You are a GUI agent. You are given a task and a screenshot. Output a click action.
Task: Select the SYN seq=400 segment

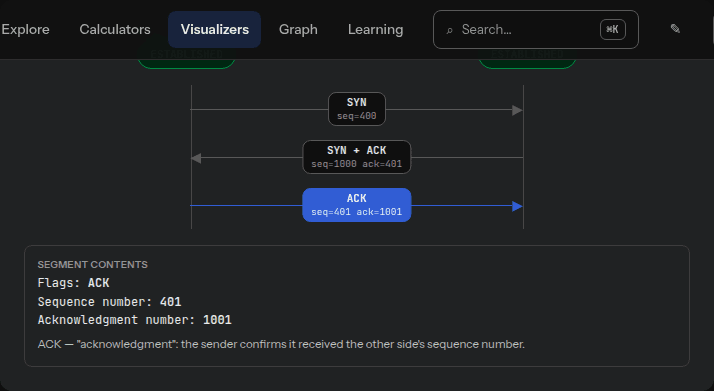[357, 109]
